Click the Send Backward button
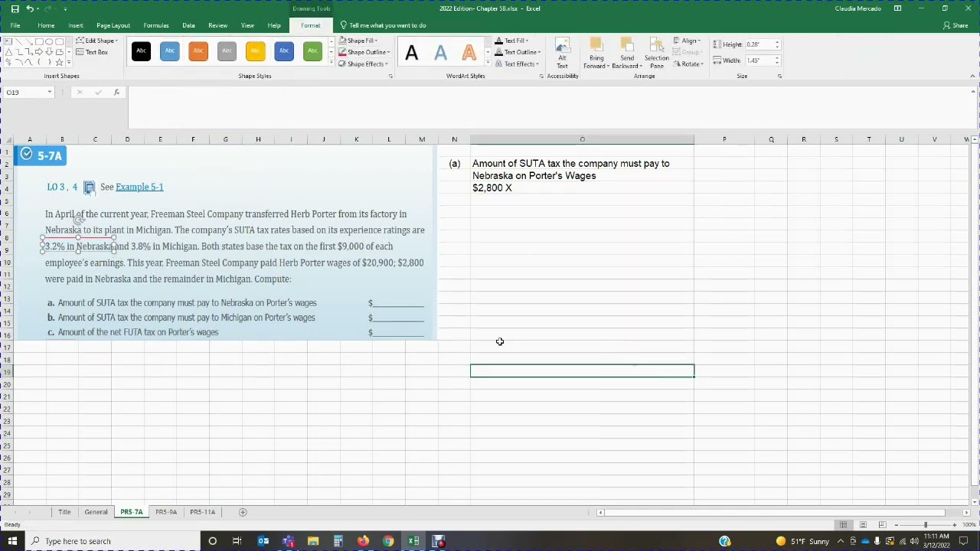 pos(627,53)
